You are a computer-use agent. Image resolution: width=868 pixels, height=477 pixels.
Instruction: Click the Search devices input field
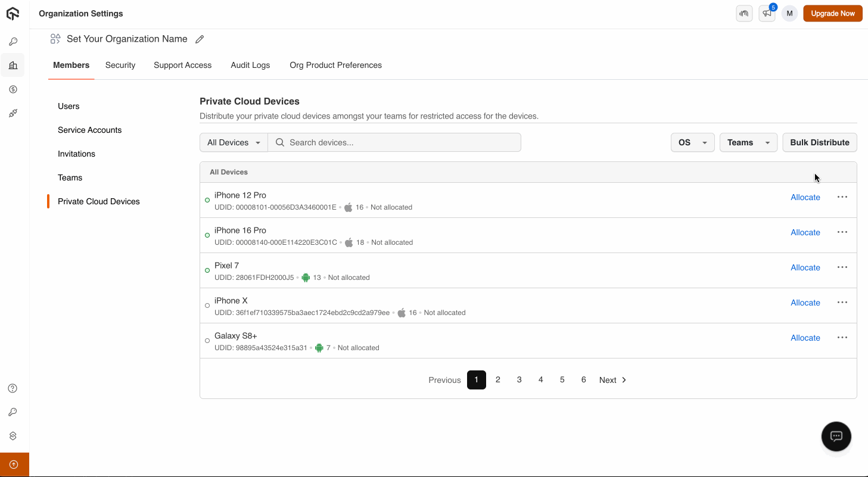tap(402, 142)
